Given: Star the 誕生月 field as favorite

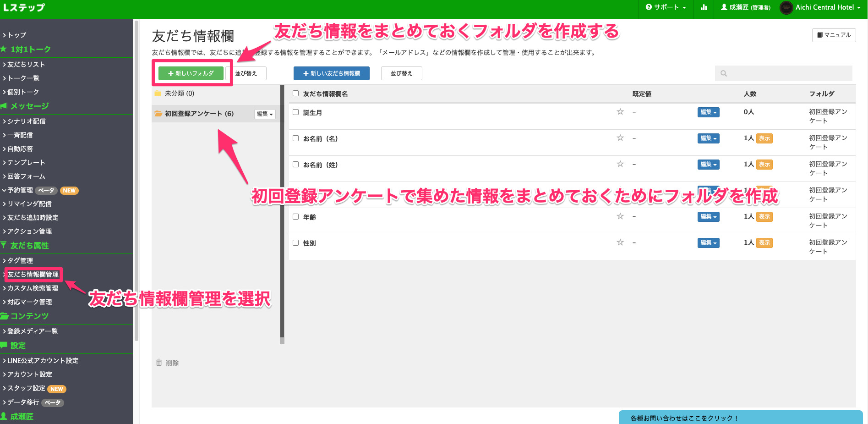Looking at the screenshot, I should [620, 112].
